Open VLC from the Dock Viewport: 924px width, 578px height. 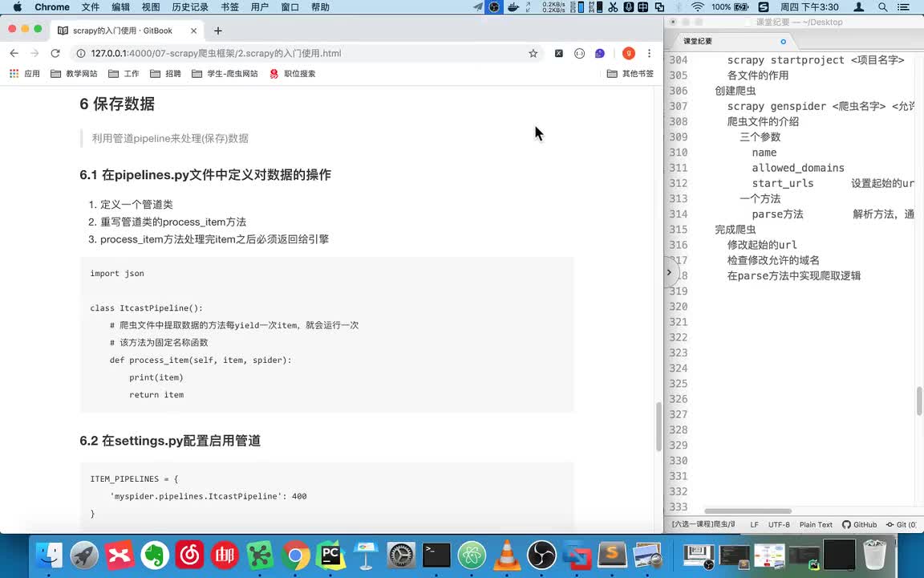507,555
